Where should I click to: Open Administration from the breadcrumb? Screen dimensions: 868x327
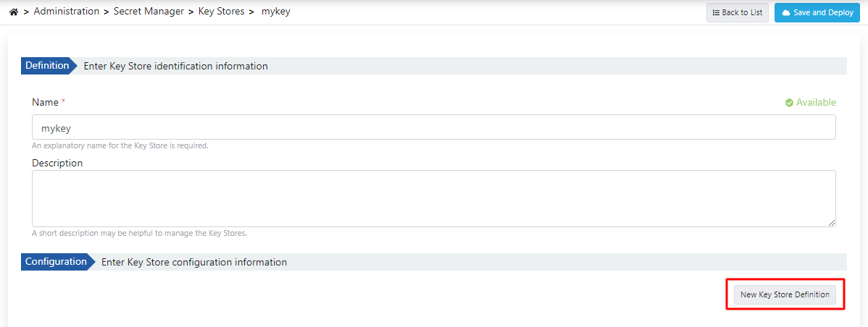[67, 12]
